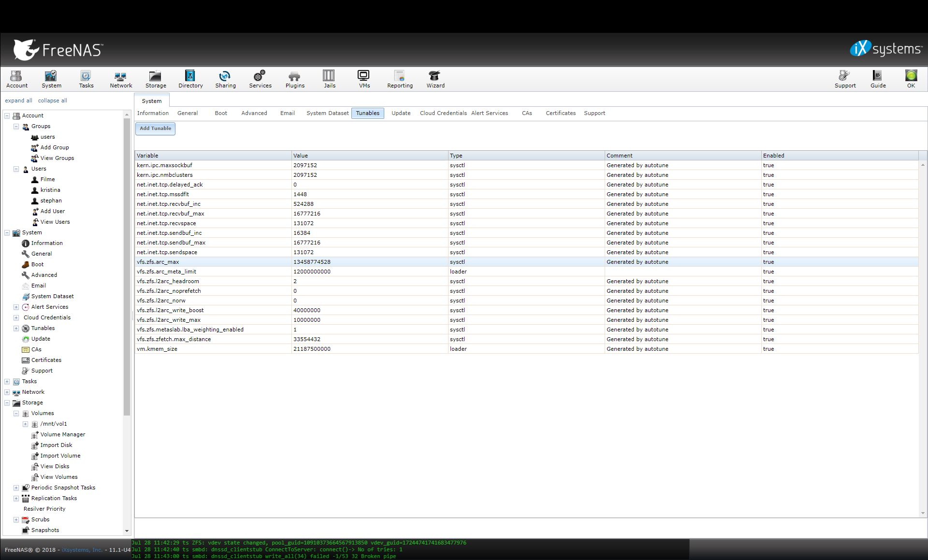Open the Plugins toolbar icon
The width and height of the screenshot is (928, 560).
[295, 79]
